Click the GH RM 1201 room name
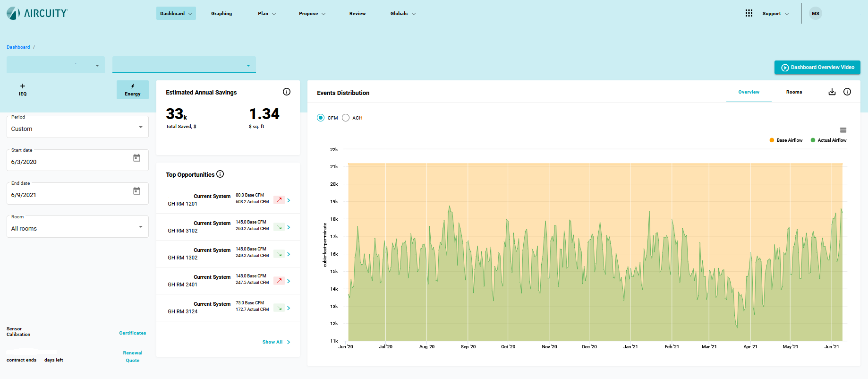This screenshot has width=868, height=379. click(x=183, y=204)
